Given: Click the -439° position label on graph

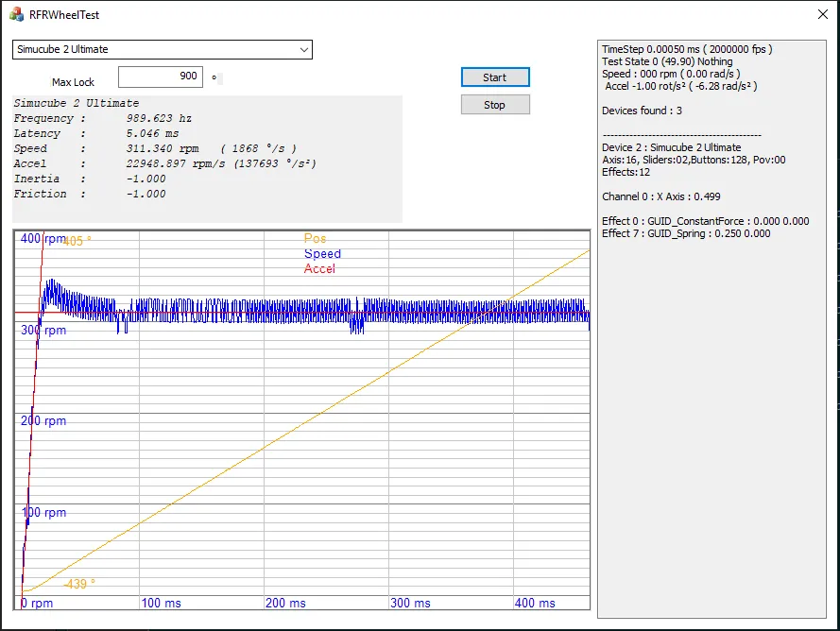Looking at the screenshot, I should (x=79, y=584).
